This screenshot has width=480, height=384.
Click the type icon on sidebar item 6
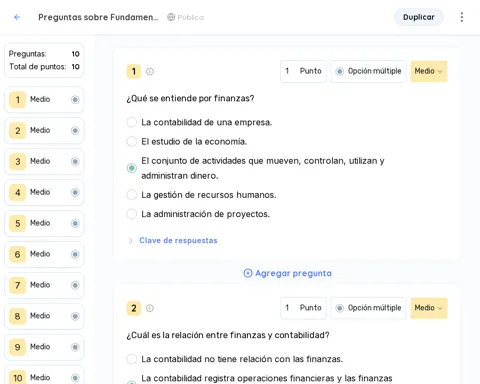tap(75, 254)
